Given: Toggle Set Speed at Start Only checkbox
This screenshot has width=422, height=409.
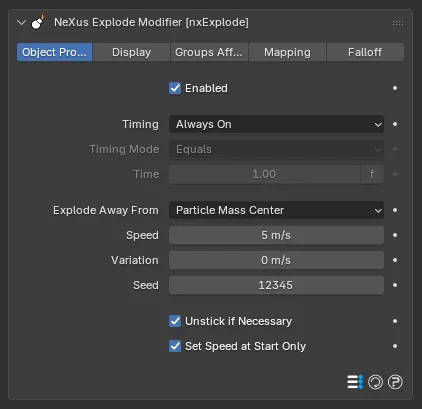Looking at the screenshot, I should [175, 346].
